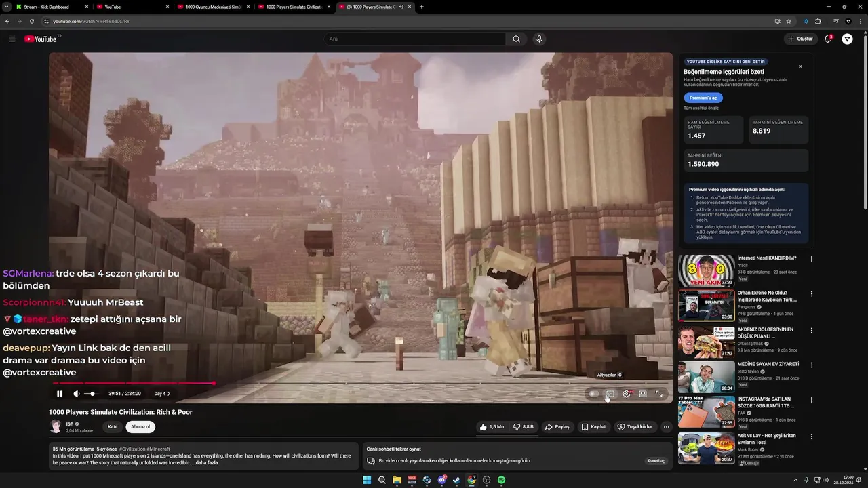The width and height of the screenshot is (868, 488).
Task: Mute the video with speaker icon
Action: click(x=77, y=394)
